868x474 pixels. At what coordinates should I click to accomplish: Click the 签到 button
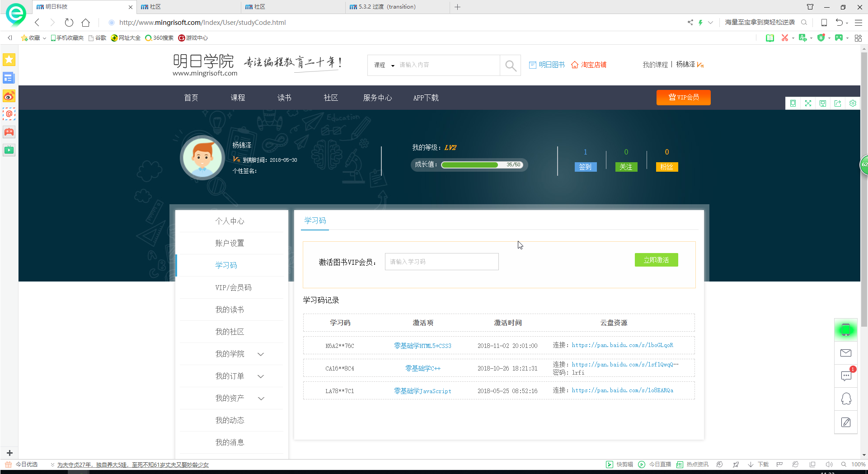click(x=585, y=167)
